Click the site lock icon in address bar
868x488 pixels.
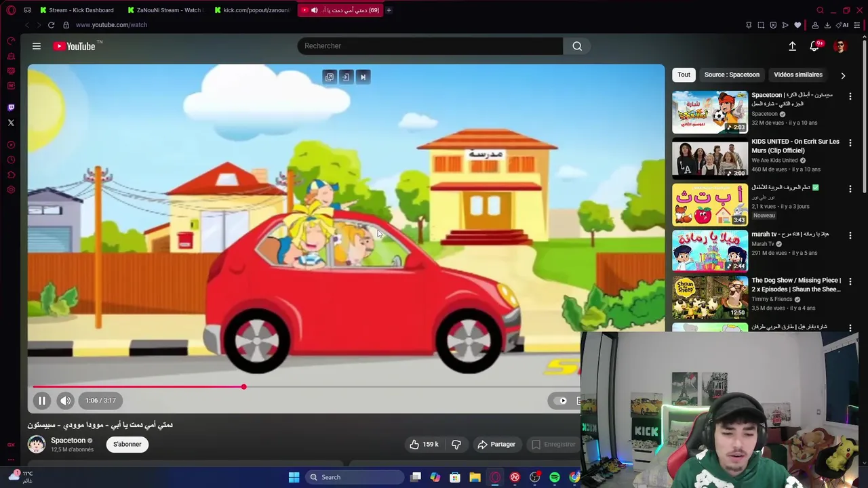click(x=66, y=25)
